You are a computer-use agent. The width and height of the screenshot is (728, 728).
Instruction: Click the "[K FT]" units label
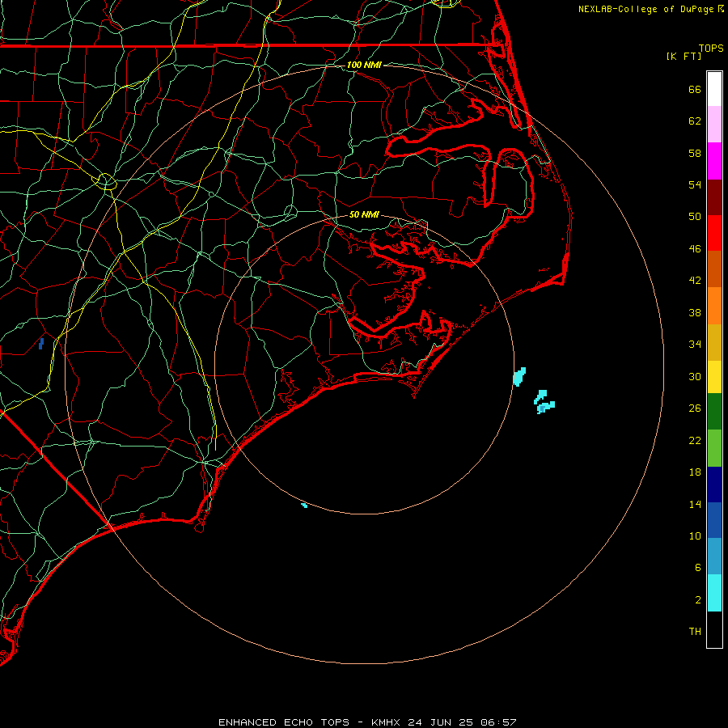coord(684,56)
